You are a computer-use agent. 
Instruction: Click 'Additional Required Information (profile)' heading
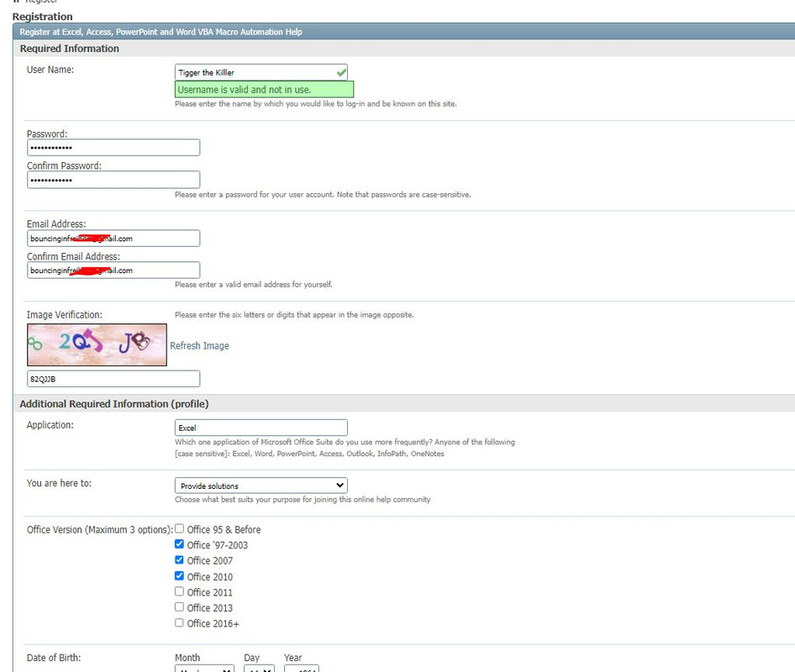114,404
